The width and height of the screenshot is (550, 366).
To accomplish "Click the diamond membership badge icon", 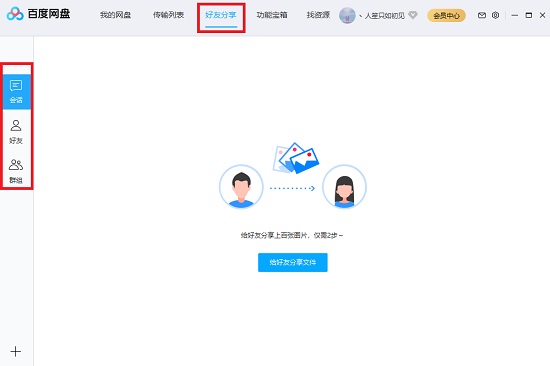I will coord(413,15).
